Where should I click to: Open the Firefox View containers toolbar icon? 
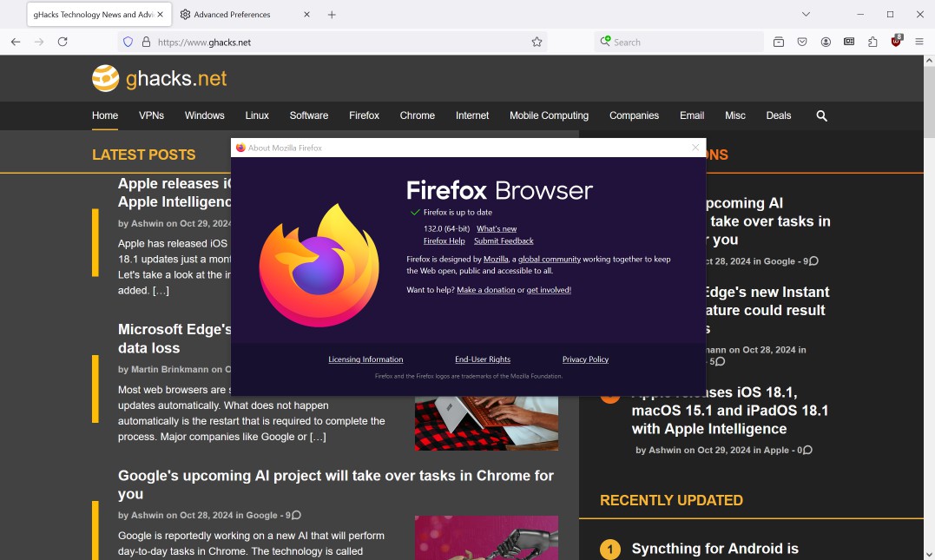pyautogui.click(x=779, y=42)
